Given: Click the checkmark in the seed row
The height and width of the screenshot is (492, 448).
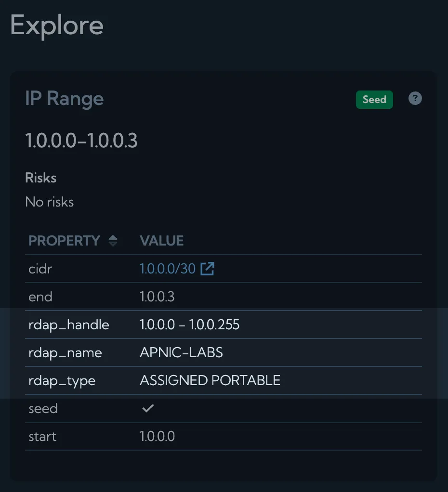Looking at the screenshot, I should (x=148, y=408).
